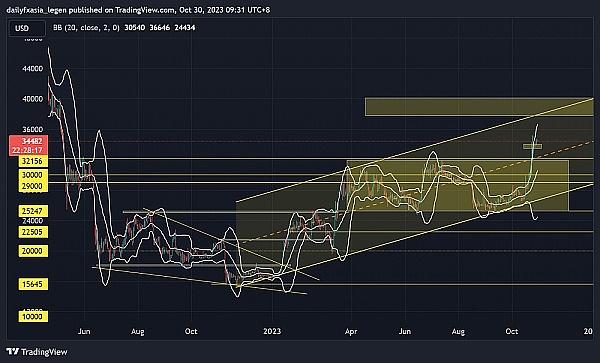Screen dimensions: 600x363
Task: Click the USD currency button
Action: pyautogui.click(x=27, y=28)
